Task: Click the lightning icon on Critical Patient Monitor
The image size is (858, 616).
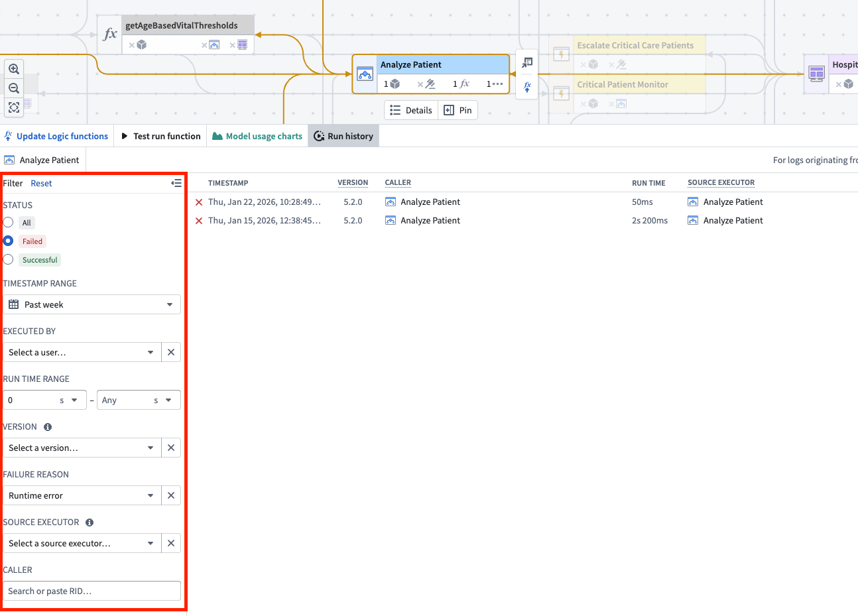Action: click(x=561, y=93)
